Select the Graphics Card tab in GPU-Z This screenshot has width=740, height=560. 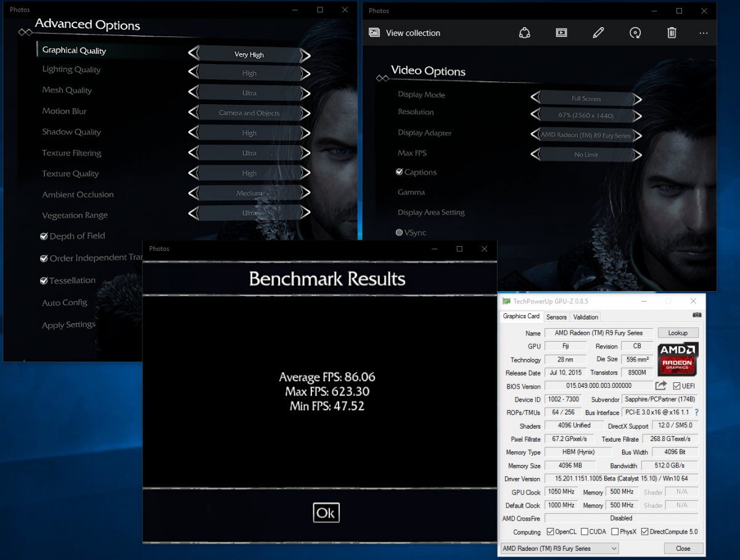(x=521, y=316)
